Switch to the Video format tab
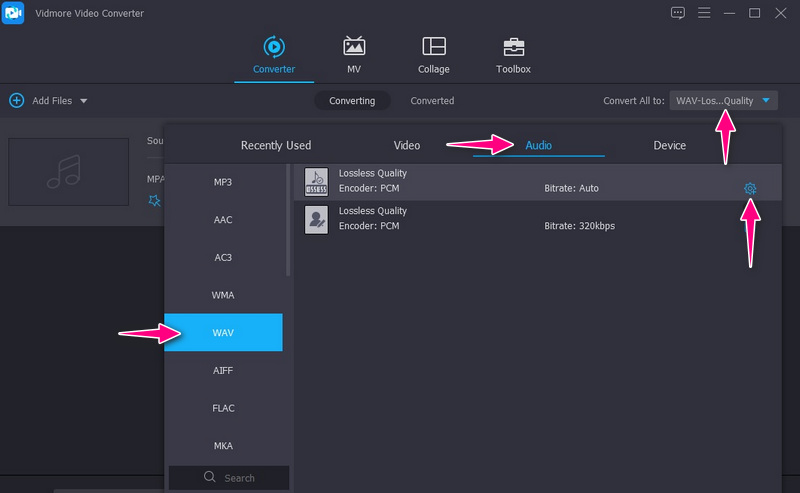This screenshot has height=493, width=800. tap(407, 146)
